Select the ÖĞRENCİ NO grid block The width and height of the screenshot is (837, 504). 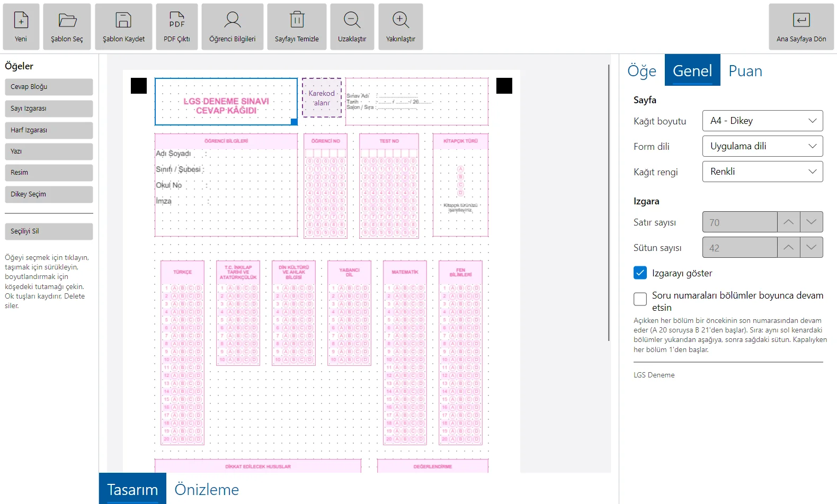[325, 186]
